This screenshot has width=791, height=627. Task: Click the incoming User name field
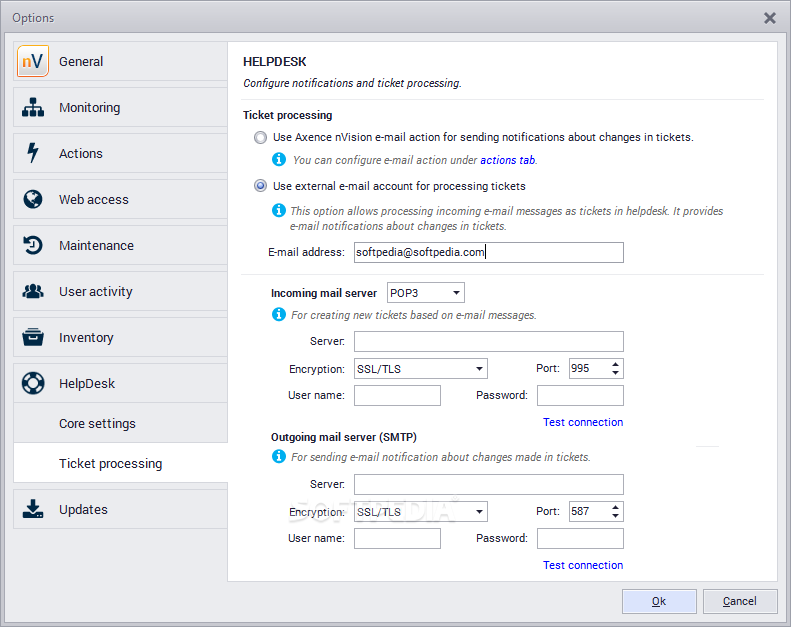click(398, 395)
